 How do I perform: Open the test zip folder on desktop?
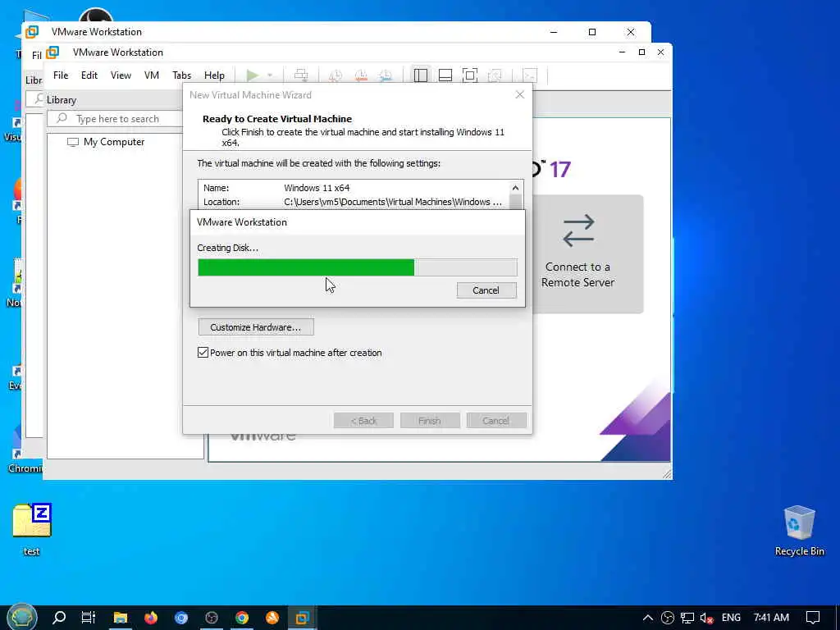[32, 529]
